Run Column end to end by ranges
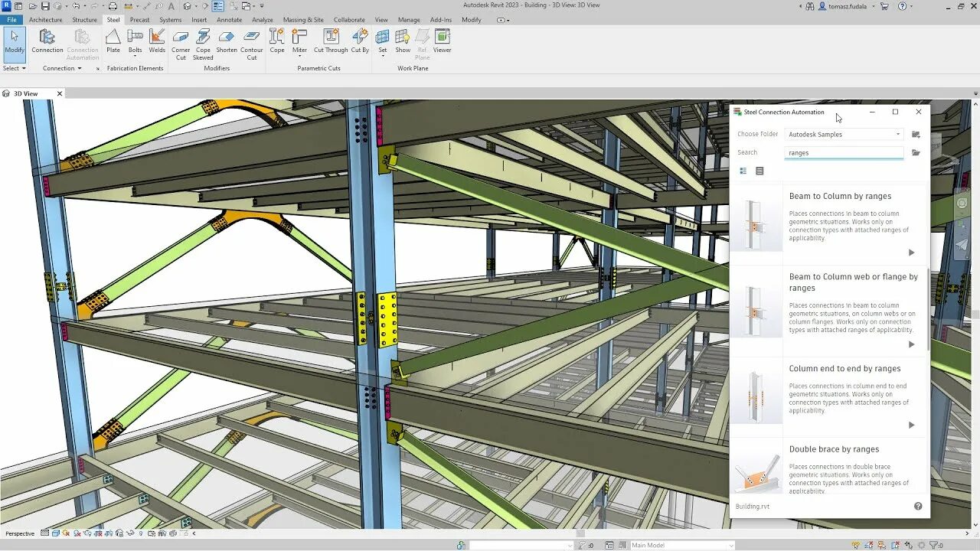980x551 pixels. pyautogui.click(x=911, y=425)
